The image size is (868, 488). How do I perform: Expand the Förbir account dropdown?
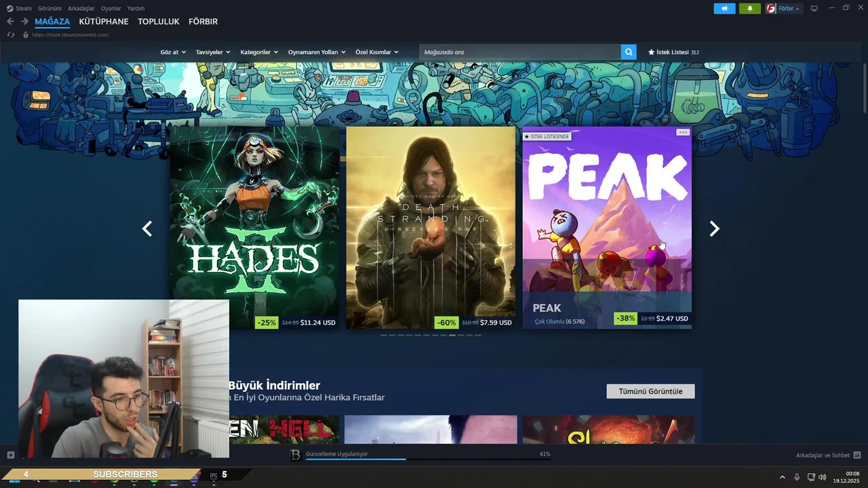[x=789, y=8]
